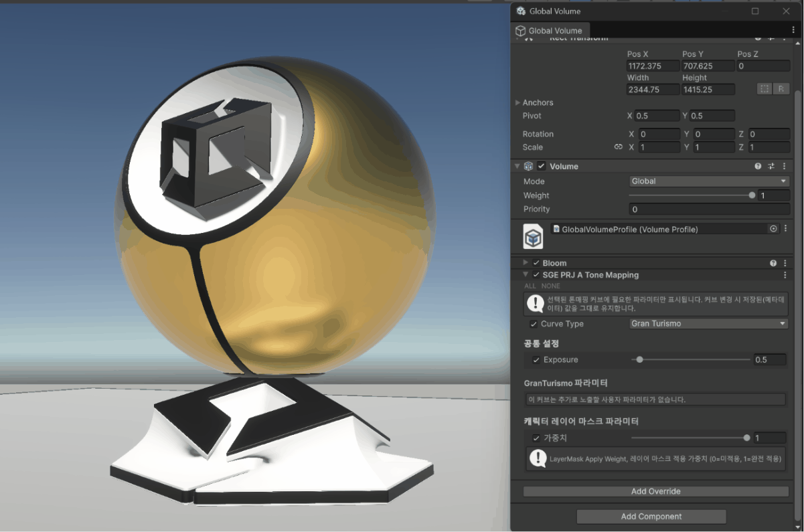
Task: Click the Add Component button
Action: tap(651, 517)
